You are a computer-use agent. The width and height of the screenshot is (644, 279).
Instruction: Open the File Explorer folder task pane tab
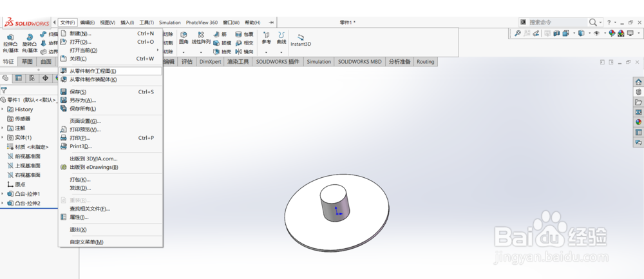(x=638, y=102)
